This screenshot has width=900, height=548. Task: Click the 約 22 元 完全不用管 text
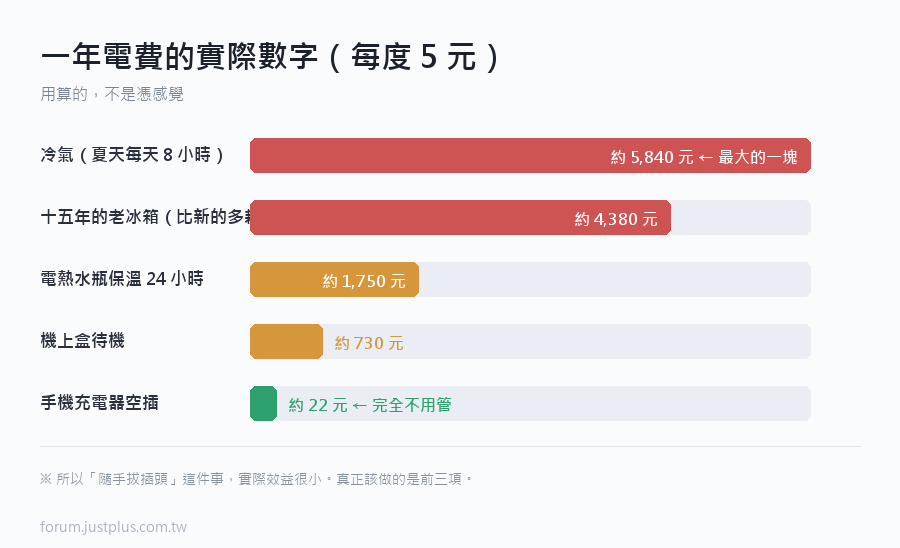click(370, 405)
